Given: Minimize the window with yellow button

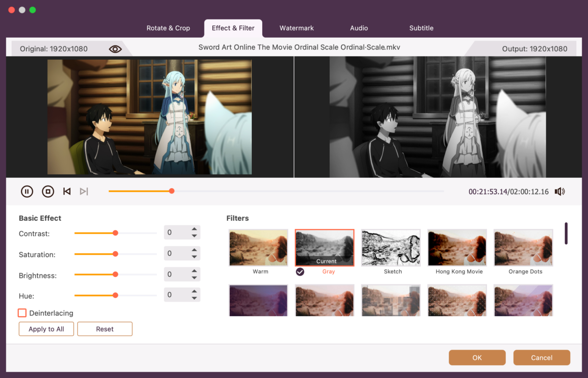Looking at the screenshot, I should (22, 10).
